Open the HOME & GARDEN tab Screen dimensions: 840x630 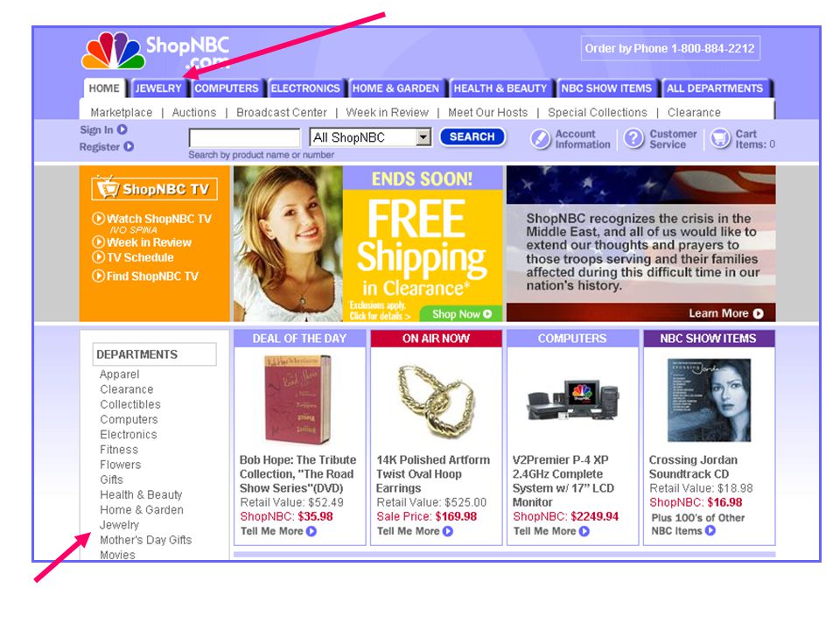pos(395,88)
